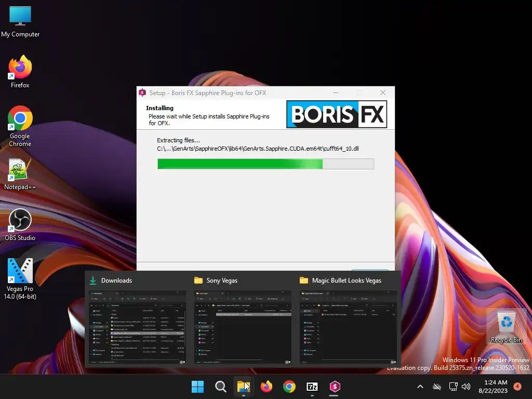This screenshot has width=532, height=399.
Task: Click the network status tray icon
Action: 453,387
